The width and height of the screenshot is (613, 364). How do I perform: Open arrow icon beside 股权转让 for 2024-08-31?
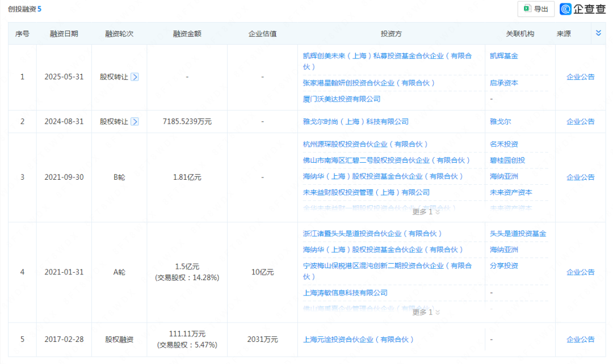tap(135, 121)
